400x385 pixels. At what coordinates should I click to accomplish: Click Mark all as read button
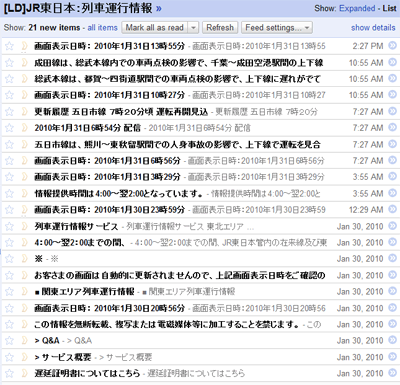point(155,28)
